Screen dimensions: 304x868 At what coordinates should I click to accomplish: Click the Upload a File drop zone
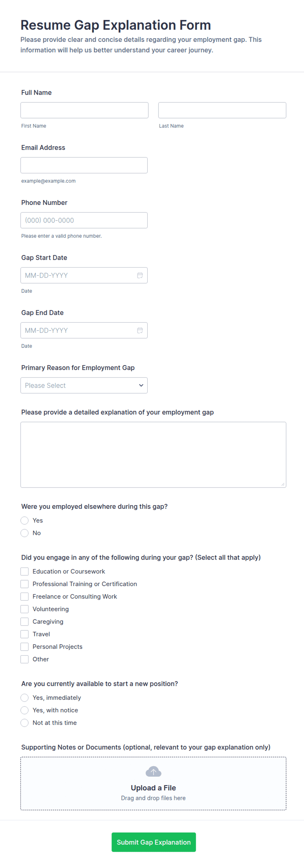pyautogui.click(x=153, y=783)
